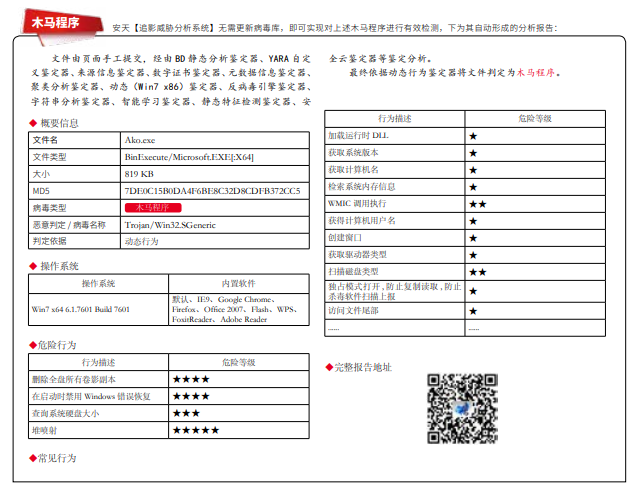The width and height of the screenshot is (637, 488).
Task: Click the QR code for the full report
Action: [x=462, y=408]
